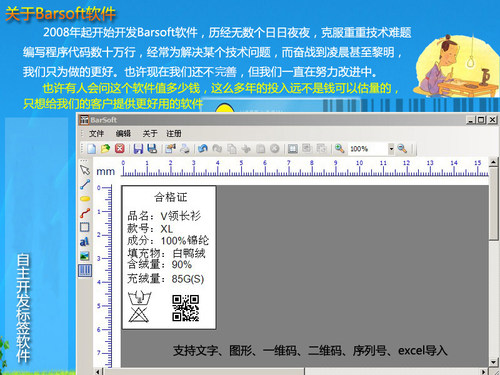Open the 关于 menu

150,134
